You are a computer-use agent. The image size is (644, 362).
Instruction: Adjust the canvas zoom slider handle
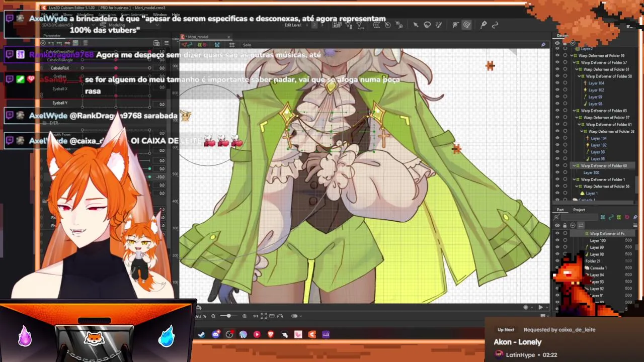click(x=228, y=316)
